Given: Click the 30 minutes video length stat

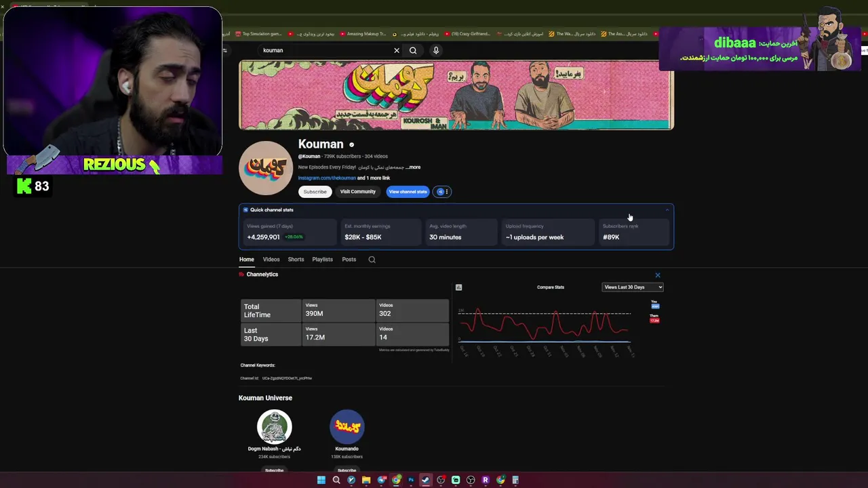Looking at the screenshot, I should click(445, 237).
